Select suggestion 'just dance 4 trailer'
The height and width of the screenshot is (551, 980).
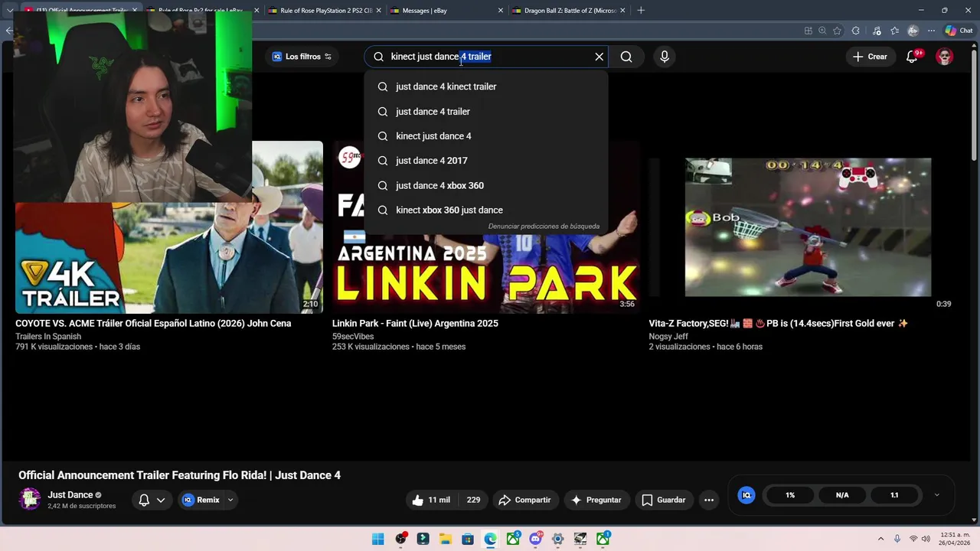(x=486, y=112)
